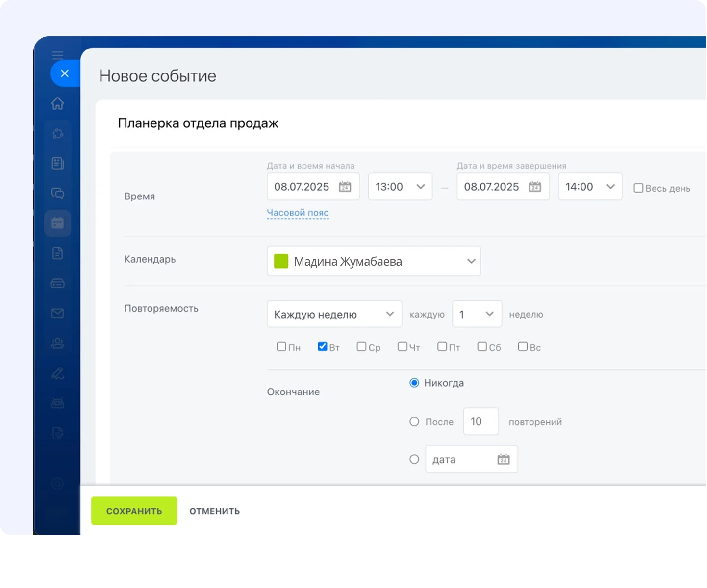This screenshot has width=707, height=588.
Task: Open the news feed icon in the sidebar
Action: (58, 163)
